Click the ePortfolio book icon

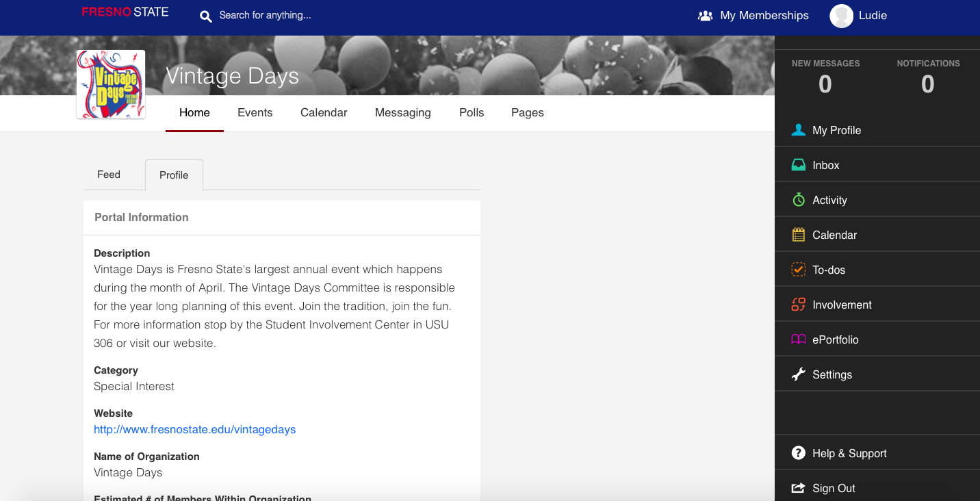(x=798, y=339)
